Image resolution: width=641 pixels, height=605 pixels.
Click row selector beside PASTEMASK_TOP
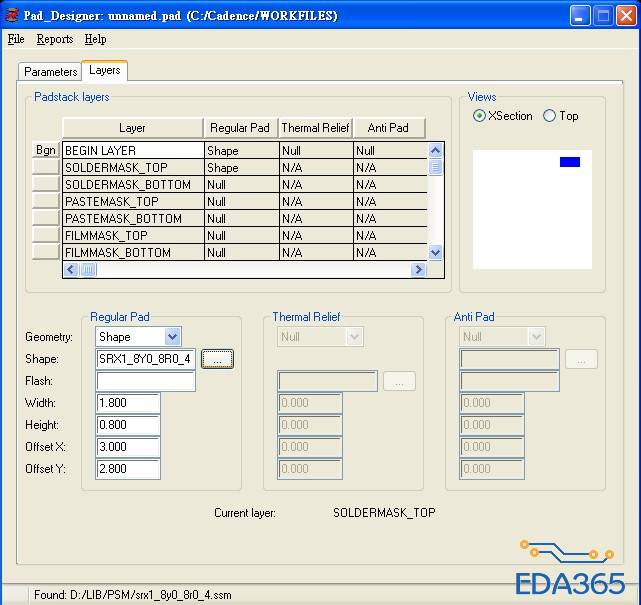(x=46, y=201)
